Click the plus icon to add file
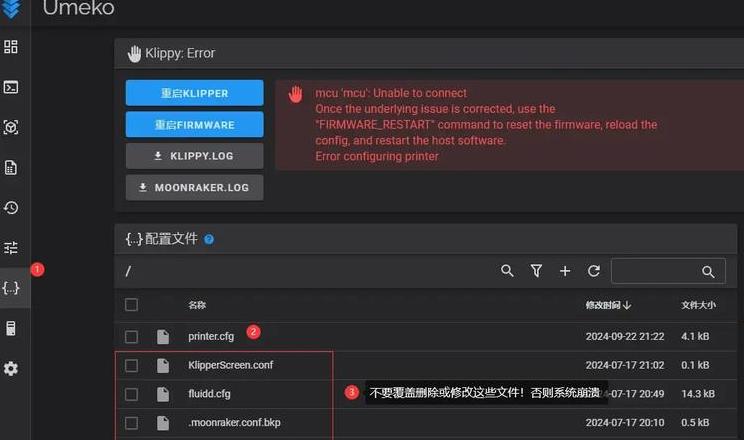 click(x=565, y=271)
